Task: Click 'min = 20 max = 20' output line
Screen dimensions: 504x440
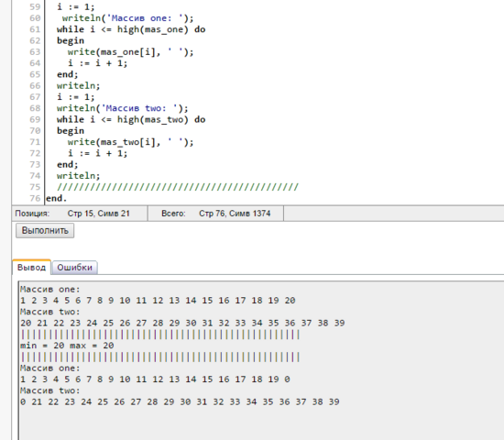Action: (x=67, y=346)
